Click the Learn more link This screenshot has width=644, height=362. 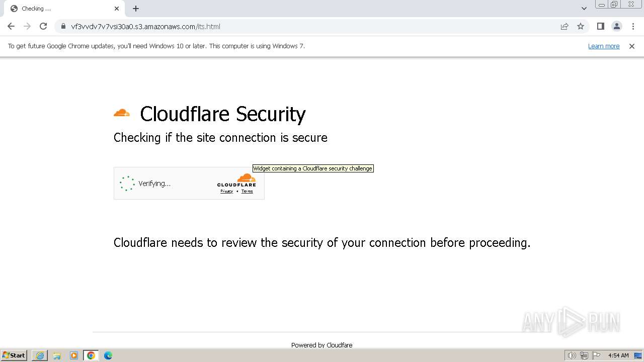tap(604, 46)
